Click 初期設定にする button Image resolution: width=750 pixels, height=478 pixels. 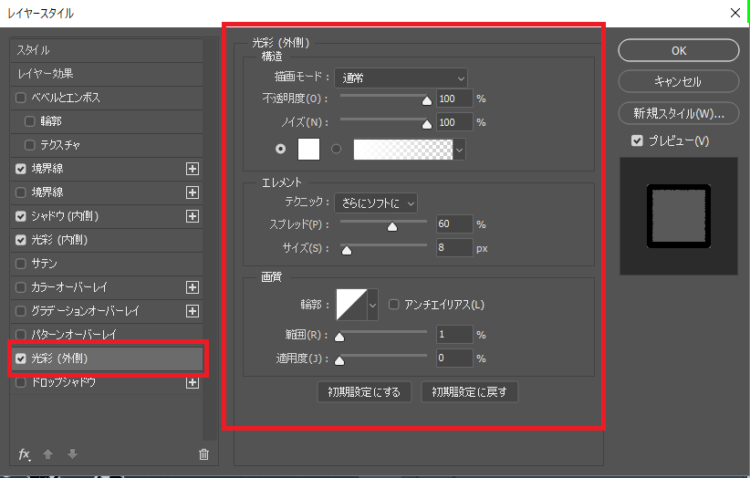[364, 392]
